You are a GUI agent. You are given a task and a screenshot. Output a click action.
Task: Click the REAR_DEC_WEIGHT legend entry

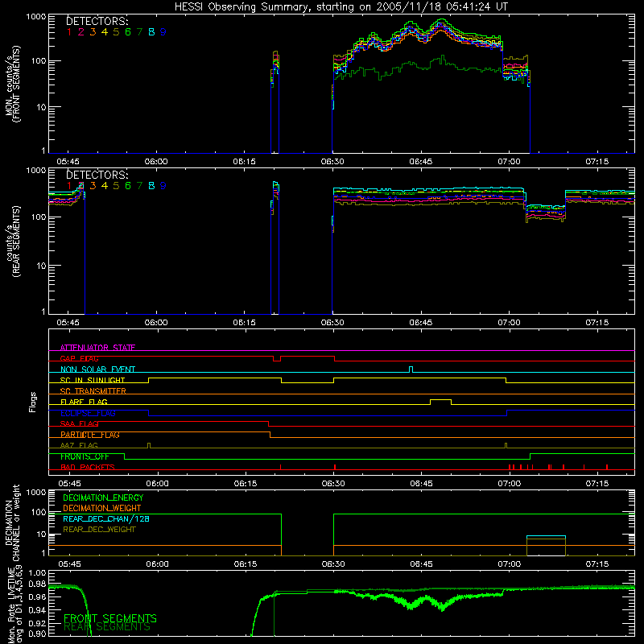[x=99, y=530]
